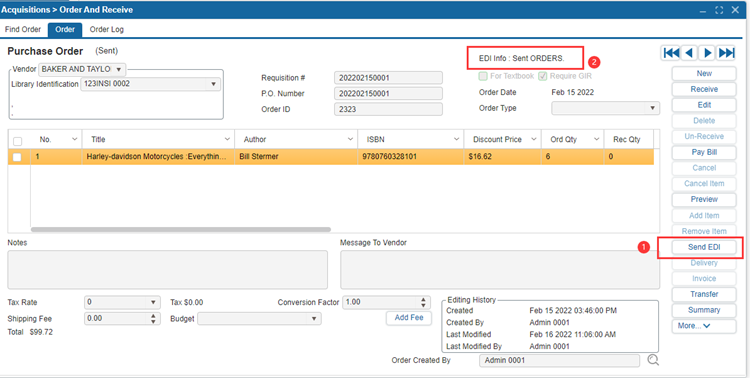Open the Order Type dropdown
The width and height of the screenshot is (750, 378).
point(652,108)
